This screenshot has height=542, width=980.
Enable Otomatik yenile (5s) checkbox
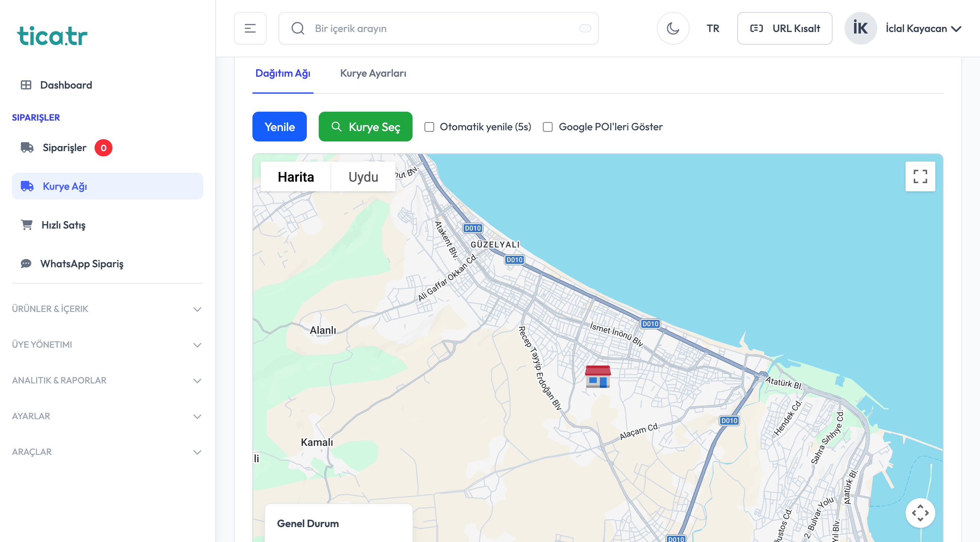[x=429, y=127]
